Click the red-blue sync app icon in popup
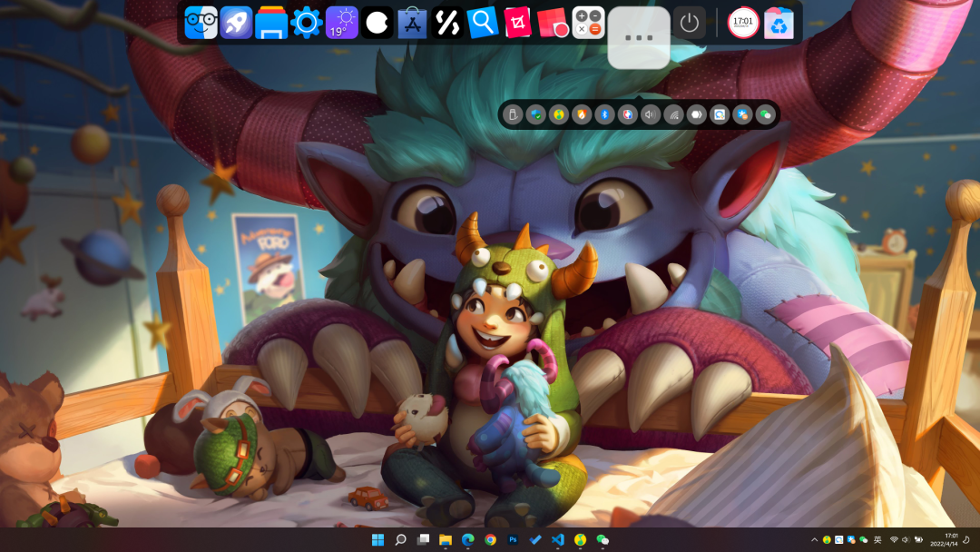 click(x=628, y=114)
